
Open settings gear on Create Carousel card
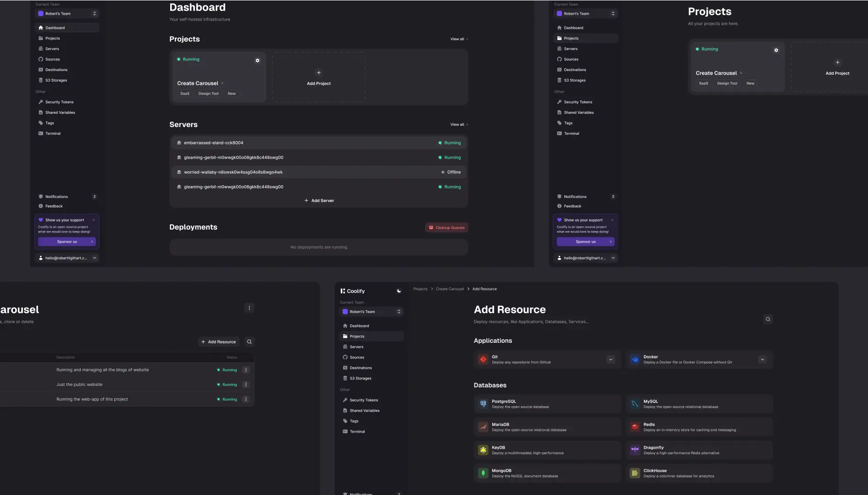tap(257, 60)
